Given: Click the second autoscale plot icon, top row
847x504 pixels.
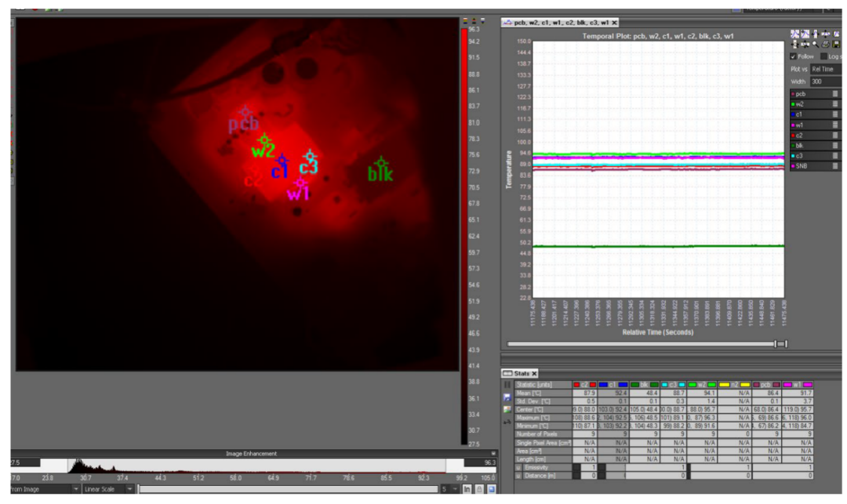Looking at the screenshot, I should [805, 34].
